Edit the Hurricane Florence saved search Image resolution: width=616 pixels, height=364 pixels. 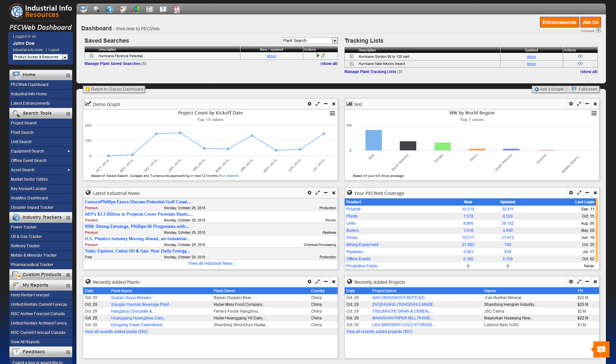tap(323, 55)
